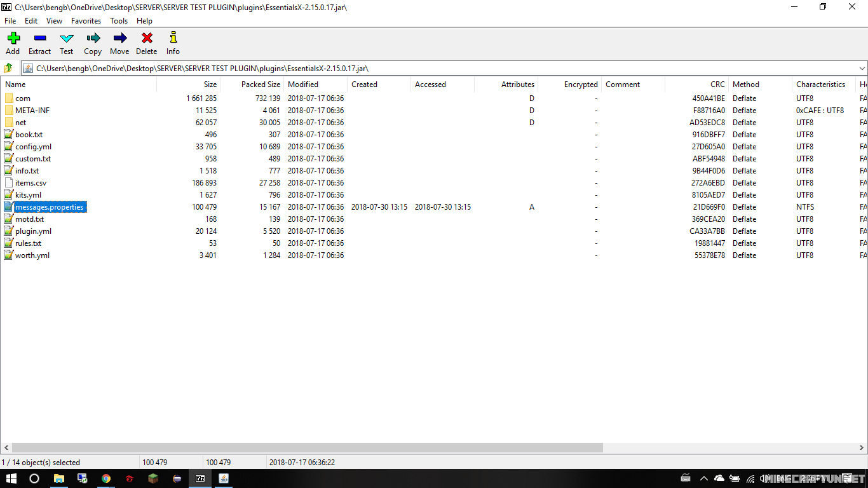Select config.yml file

[x=34, y=147]
